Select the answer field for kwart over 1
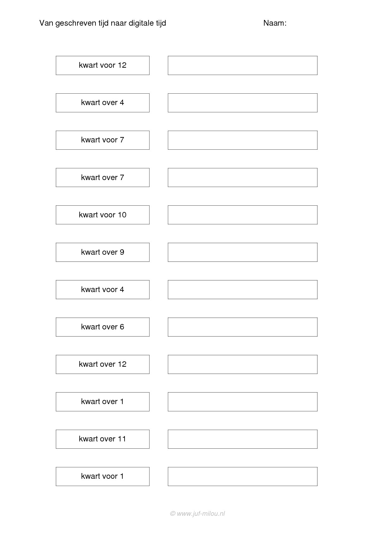Image resolution: width=392 pixels, height=555 pixels. point(242,402)
